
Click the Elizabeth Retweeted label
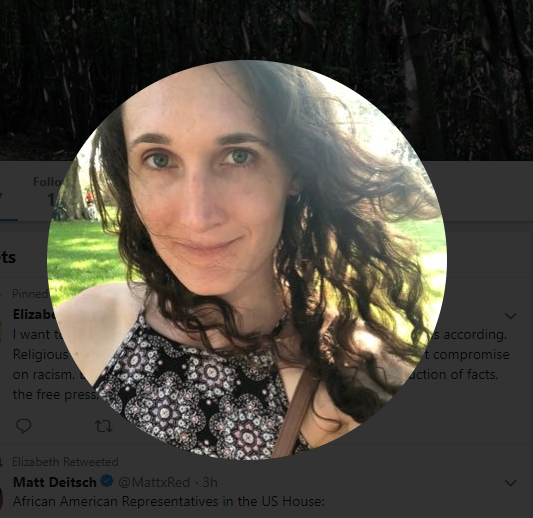coord(65,462)
